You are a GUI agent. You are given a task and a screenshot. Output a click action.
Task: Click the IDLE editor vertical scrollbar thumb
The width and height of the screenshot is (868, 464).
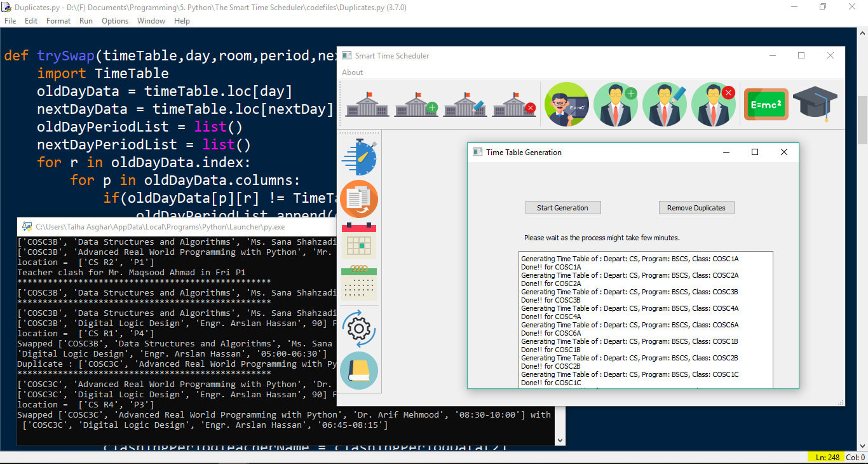(x=863, y=121)
